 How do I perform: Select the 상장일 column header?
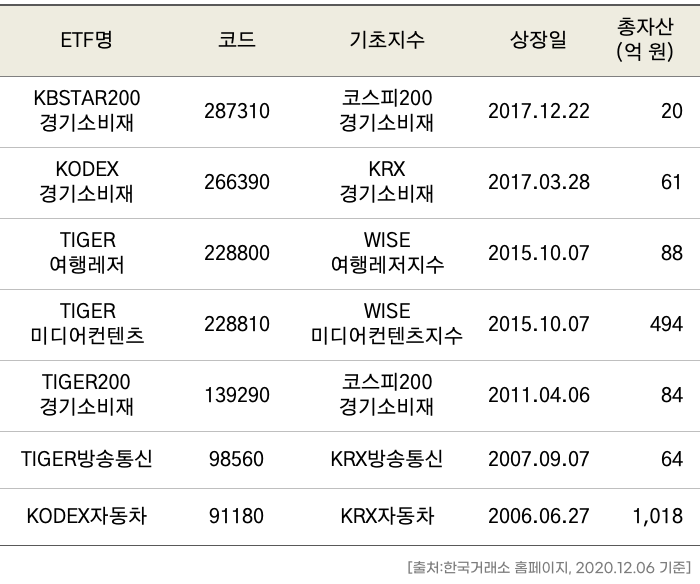538,40
